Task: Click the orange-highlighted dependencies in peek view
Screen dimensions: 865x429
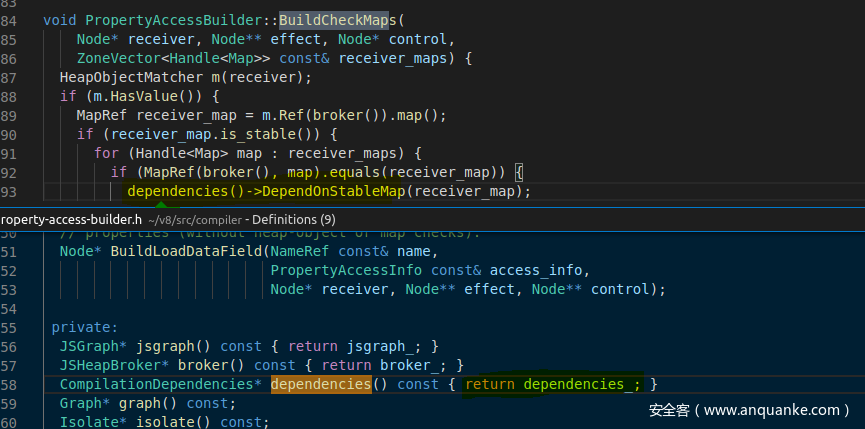Action: point(320,384)
